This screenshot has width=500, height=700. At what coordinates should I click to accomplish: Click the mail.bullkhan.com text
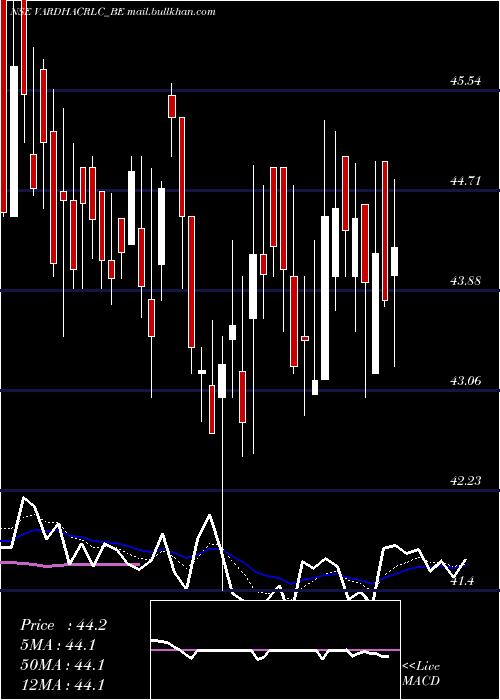171,12
